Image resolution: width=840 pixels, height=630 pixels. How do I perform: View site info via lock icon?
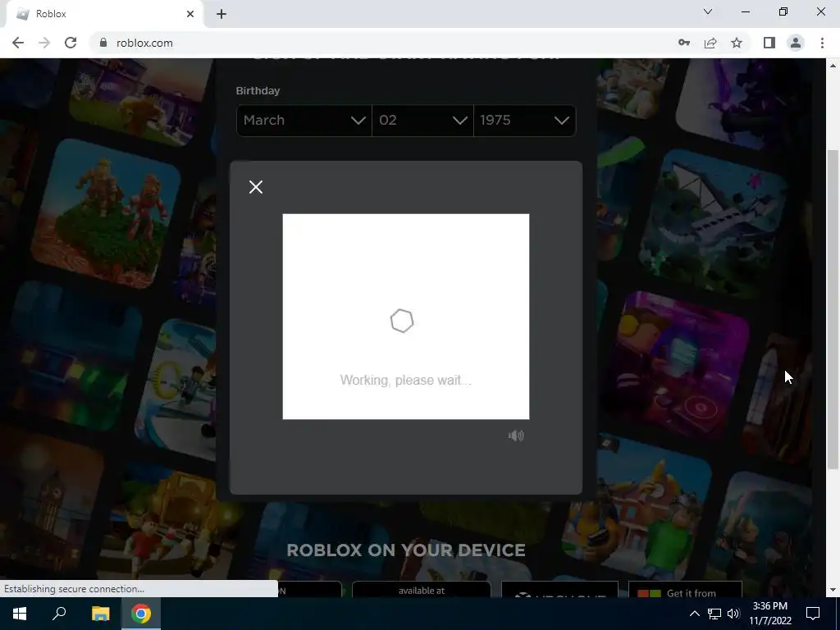coord(103,43)
